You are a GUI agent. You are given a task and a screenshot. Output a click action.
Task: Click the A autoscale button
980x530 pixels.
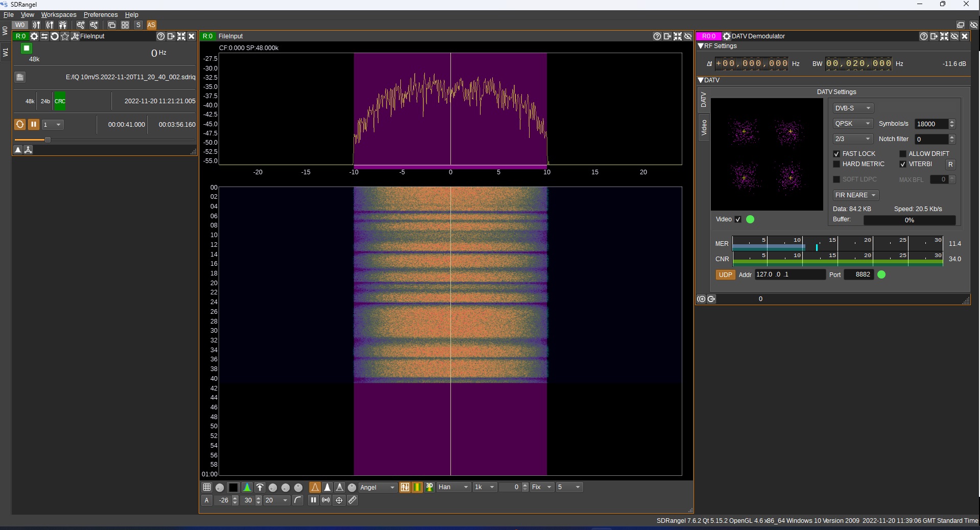click(207, 500)
